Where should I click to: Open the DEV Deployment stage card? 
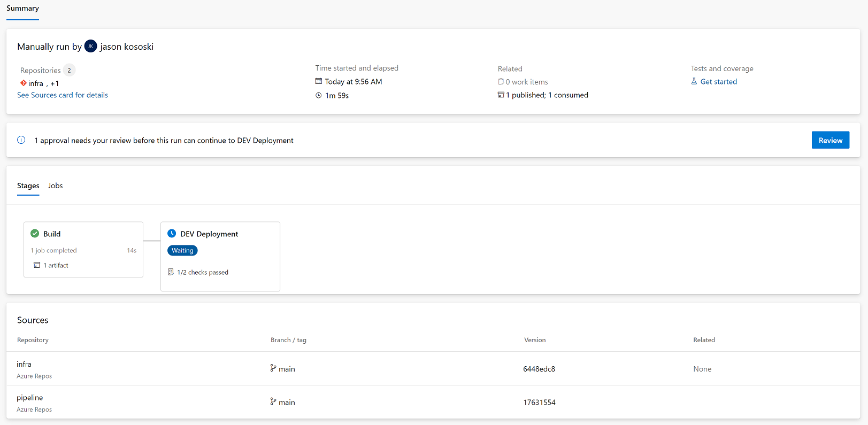click(x=220, y=257)
